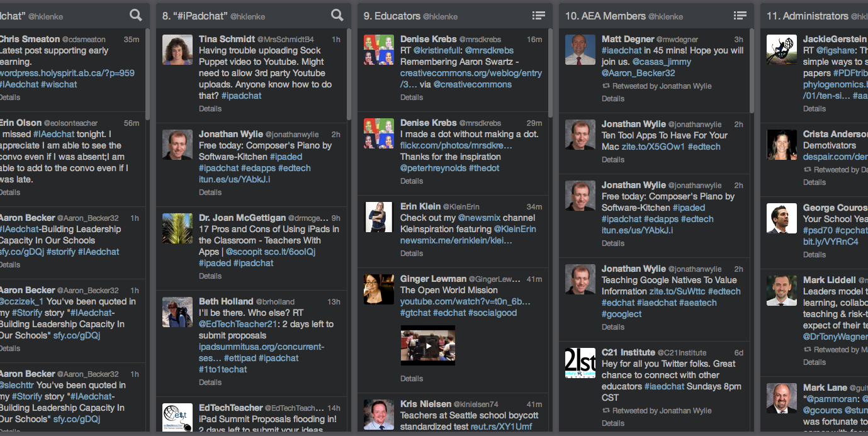Click the #edapps hashtag in the #iPadchat column
Viewport: 868px width, 436px height.
tap(259, 168)
